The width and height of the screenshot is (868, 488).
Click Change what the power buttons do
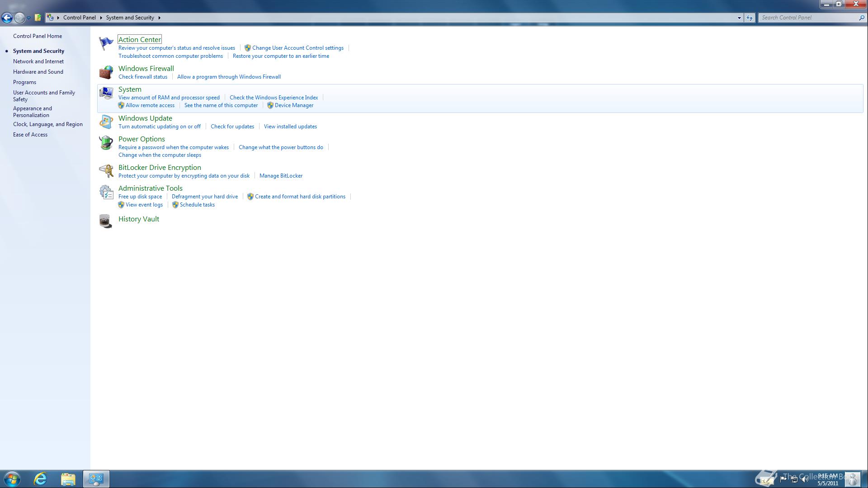[x=281, y=147]
